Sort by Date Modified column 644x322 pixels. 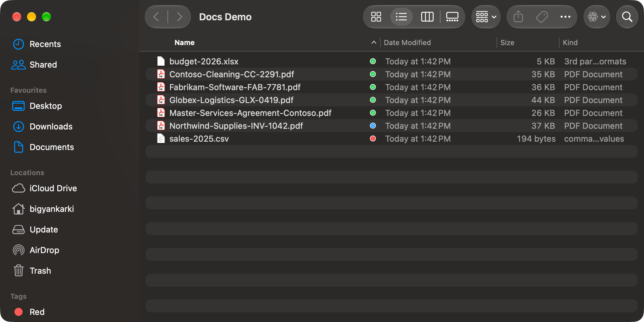[x=407, y=43]
